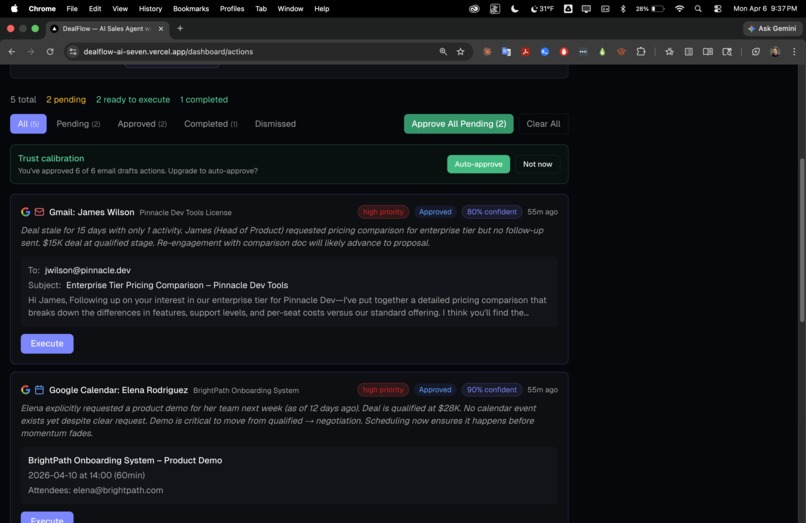Click Attendees: elena@brightpath.com
The width and height of the screenshot is (806, 523).
[96, 490]
